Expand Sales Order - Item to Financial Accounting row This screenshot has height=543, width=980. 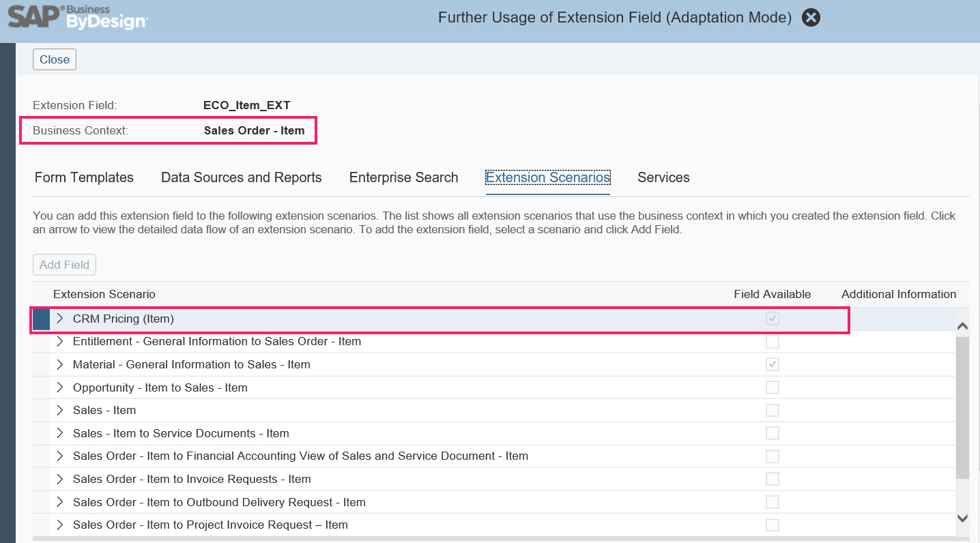pos(60,456)
